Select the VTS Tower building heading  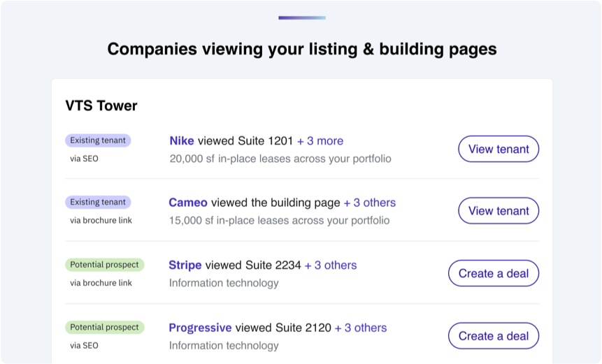click(101, 106)
